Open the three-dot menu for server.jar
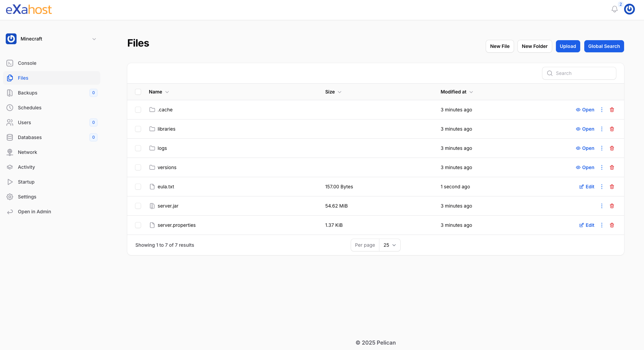644x350 pixels. (602, 206)
